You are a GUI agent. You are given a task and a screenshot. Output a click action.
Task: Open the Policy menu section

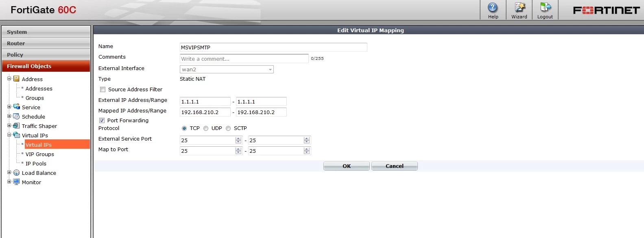46,55
